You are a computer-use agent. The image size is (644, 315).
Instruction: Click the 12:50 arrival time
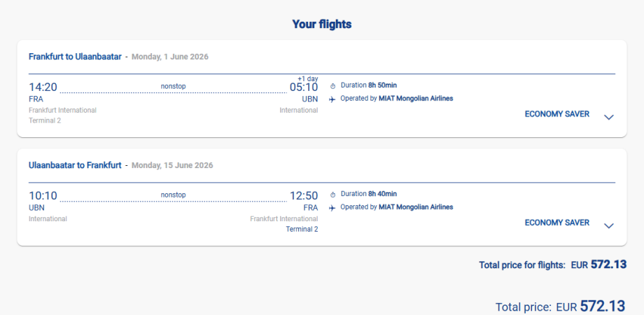click(304, 196)
